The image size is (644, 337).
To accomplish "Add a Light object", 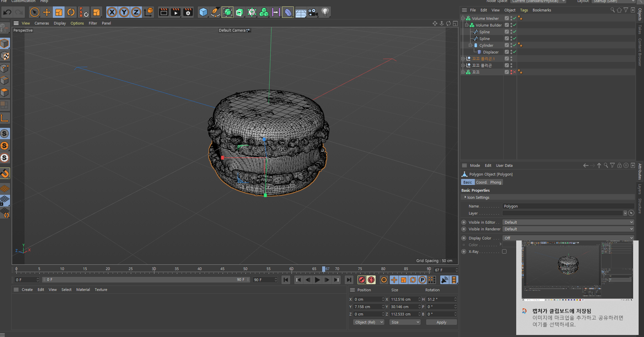I will [x=325, y=12].
